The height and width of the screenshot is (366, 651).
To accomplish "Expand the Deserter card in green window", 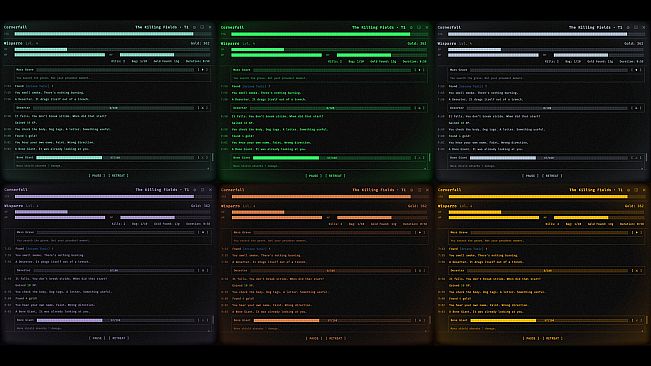I will point(419,108).
